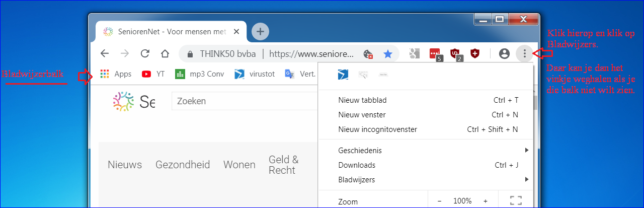
Task: Open the cookie blocked icon in address bar
Action: 368,54
